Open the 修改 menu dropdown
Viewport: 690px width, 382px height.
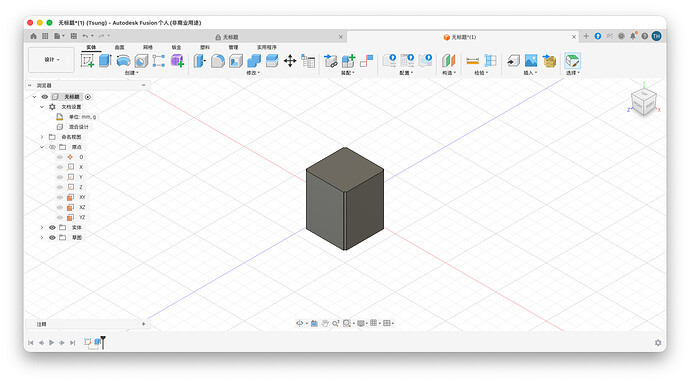[x=253, y=73]
